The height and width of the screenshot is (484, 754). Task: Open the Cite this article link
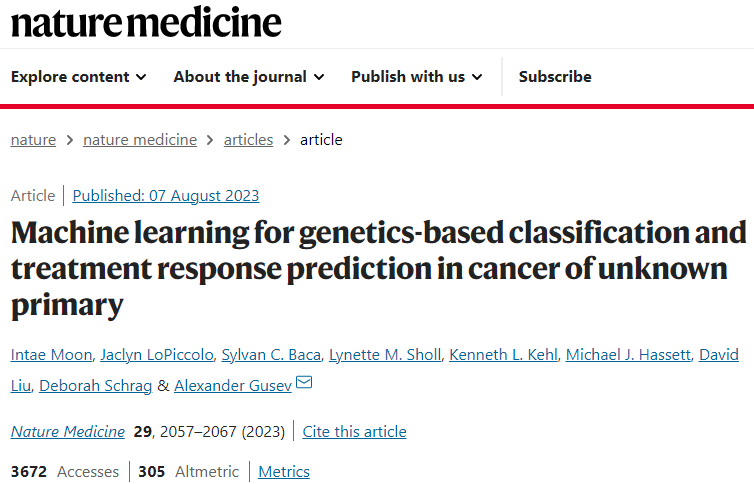click(354, 432)
